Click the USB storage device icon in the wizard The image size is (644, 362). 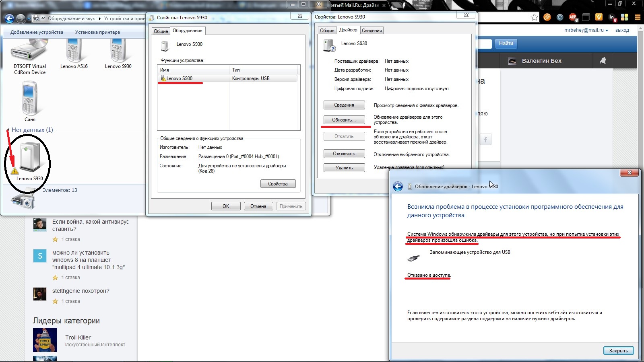[414, 257]
